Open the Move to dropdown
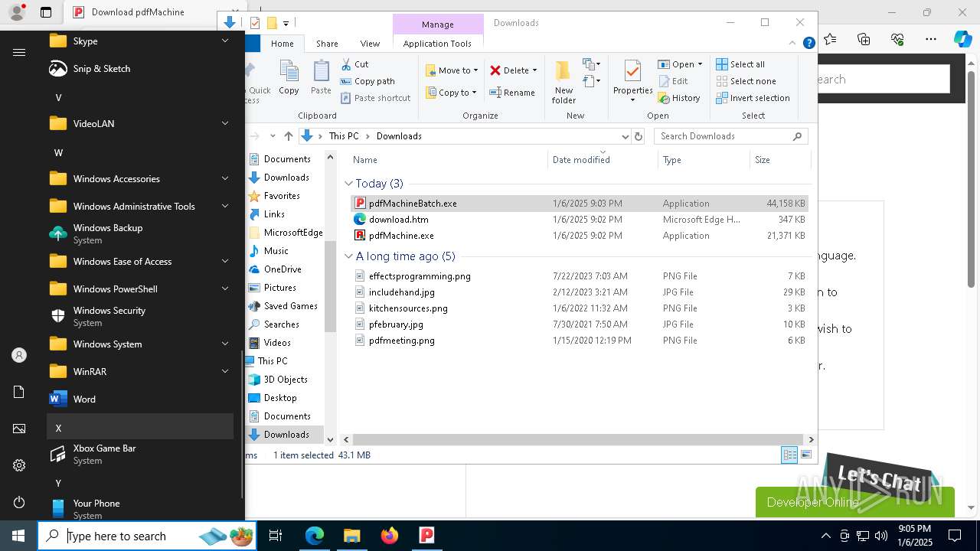The height and width of the screenshot is (551, 980). [452, 70]
